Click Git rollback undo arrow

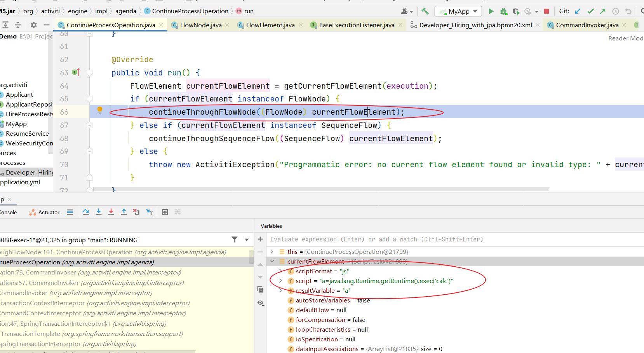point(628,11)
